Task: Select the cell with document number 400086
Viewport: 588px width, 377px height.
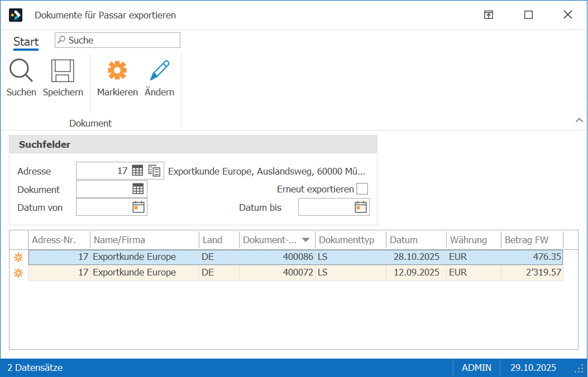Action: tap(277, 257)
